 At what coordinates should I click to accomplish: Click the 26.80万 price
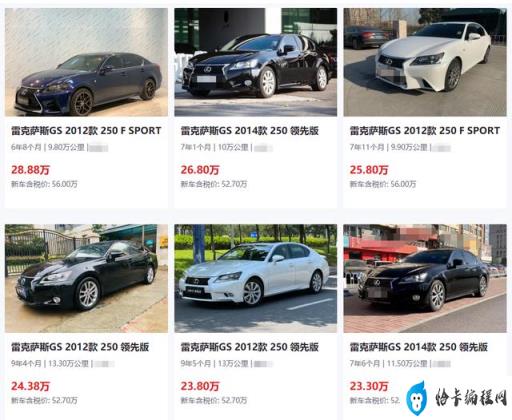[x=200, y=170]
